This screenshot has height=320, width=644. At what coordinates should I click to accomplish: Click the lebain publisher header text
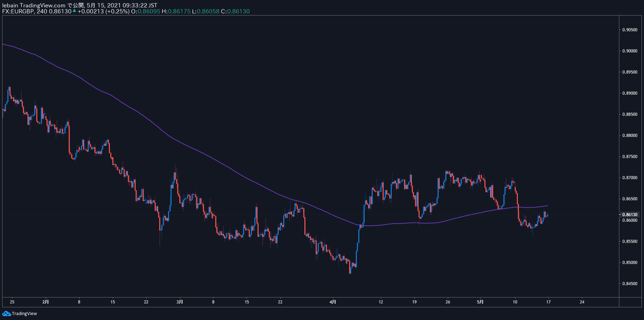coord(10,5)
